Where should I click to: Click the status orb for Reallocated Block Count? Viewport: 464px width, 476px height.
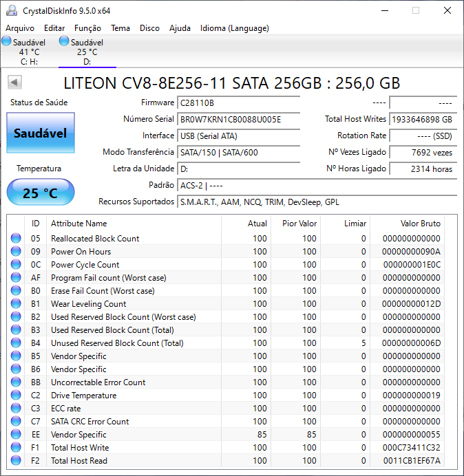click(x=16, y=239)
